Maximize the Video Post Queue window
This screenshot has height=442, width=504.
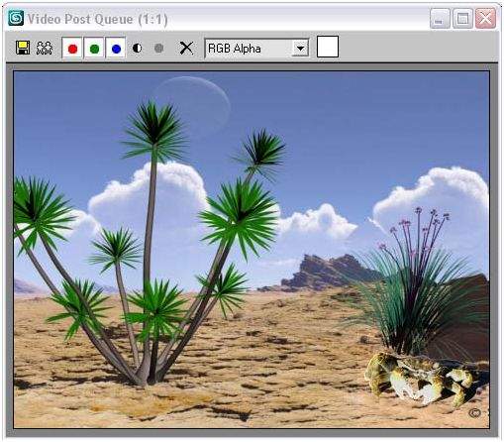click(462, 19)
